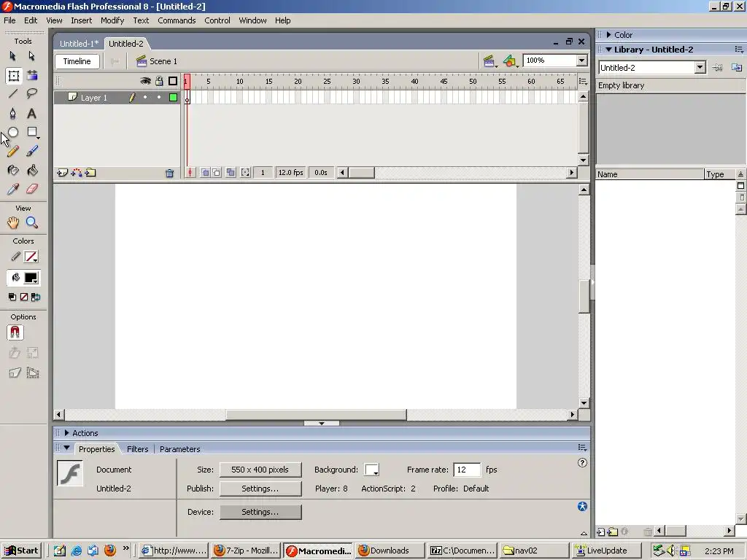Switch to the Untitled-1* document tab

pyautogui.click(x=79, y=43)
